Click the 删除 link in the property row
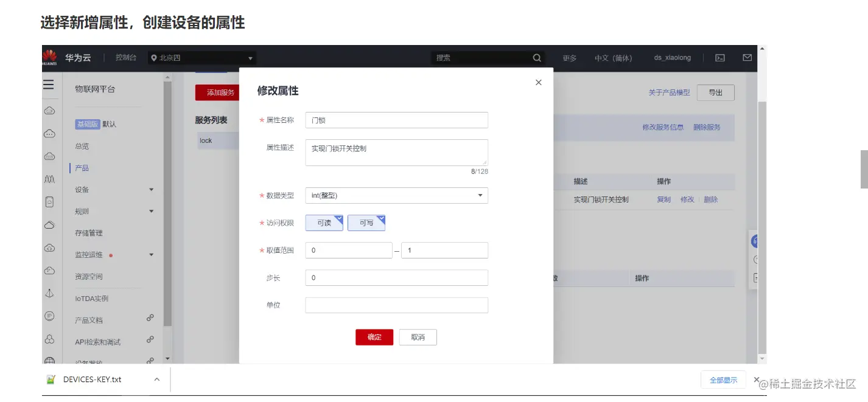Image resolution: width=868 pixels, height=402 pixels. pyautogui.click(x=710, y=199)
